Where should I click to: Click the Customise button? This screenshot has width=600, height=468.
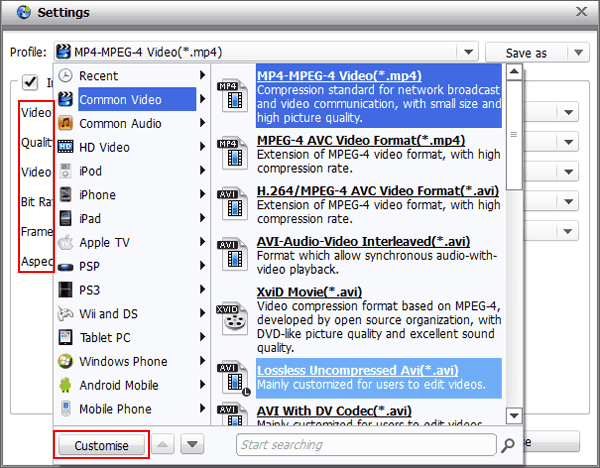tap(101, 445)
